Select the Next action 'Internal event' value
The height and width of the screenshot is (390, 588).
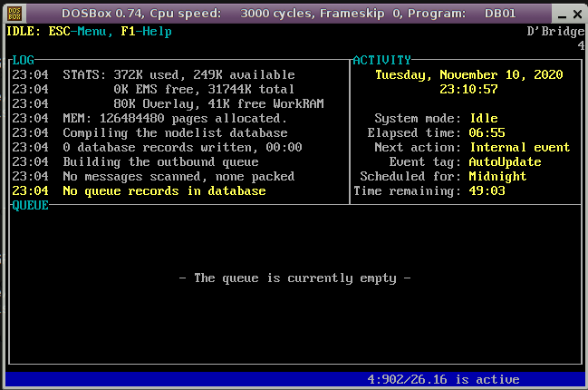point(519,147)
